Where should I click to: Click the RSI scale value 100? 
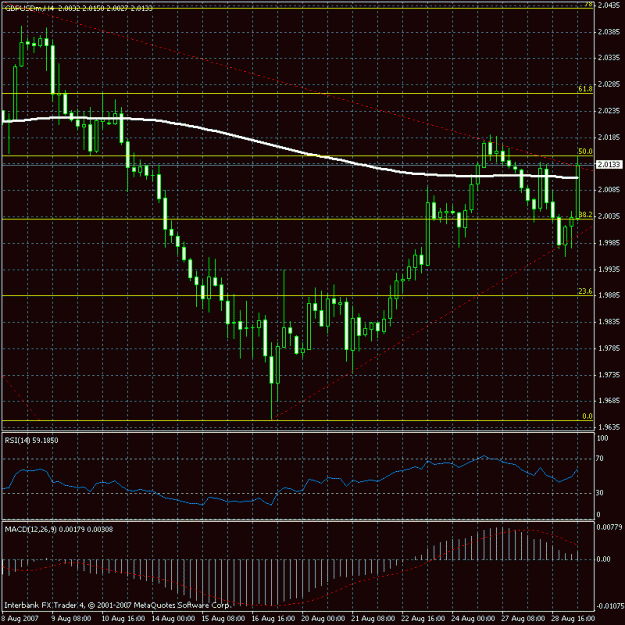click(x=603, y=438)
